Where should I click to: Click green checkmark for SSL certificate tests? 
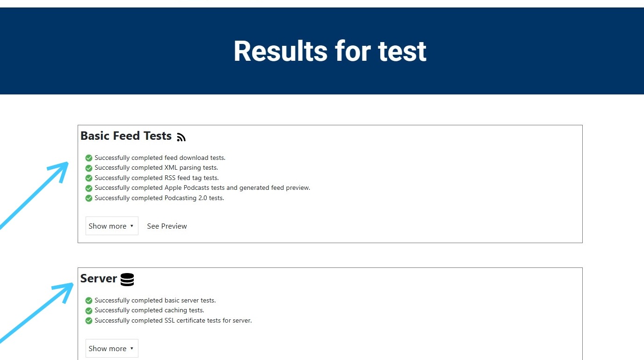[x=89, y=321]
